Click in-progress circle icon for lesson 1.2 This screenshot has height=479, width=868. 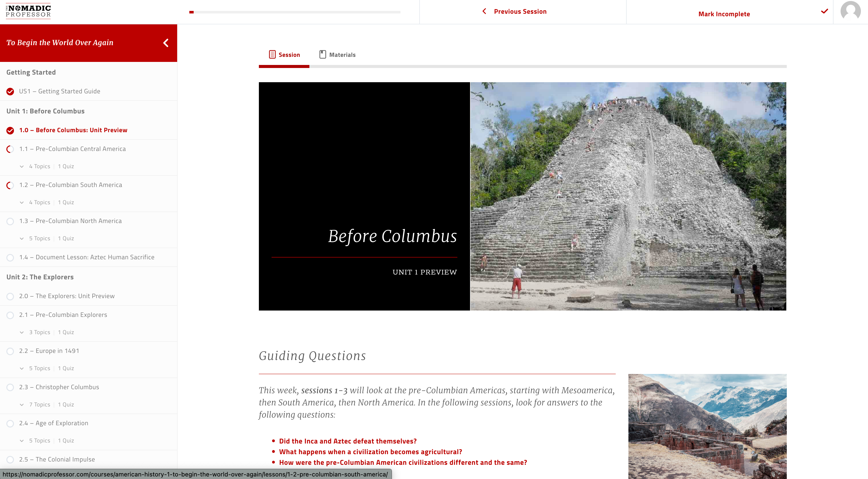click(10, 185)
